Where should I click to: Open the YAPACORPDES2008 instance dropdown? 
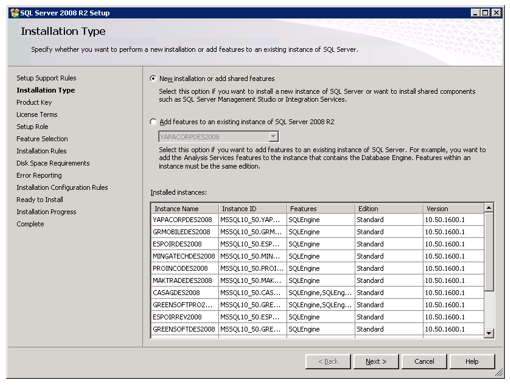[x=273, y=137]
